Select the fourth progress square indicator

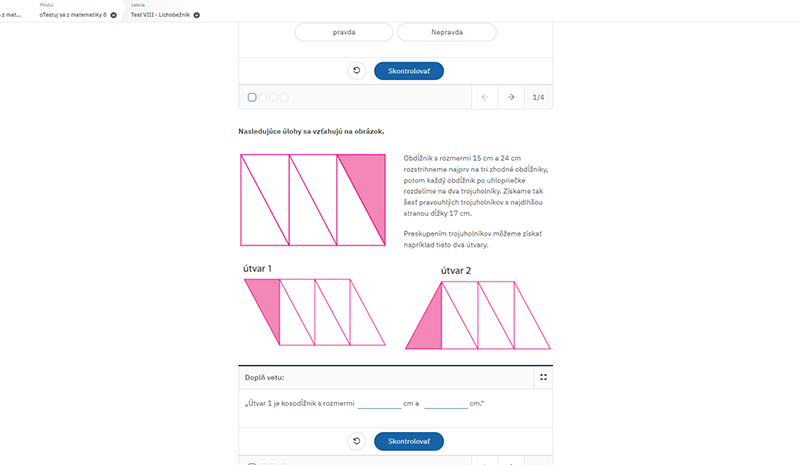pos(284,97)
